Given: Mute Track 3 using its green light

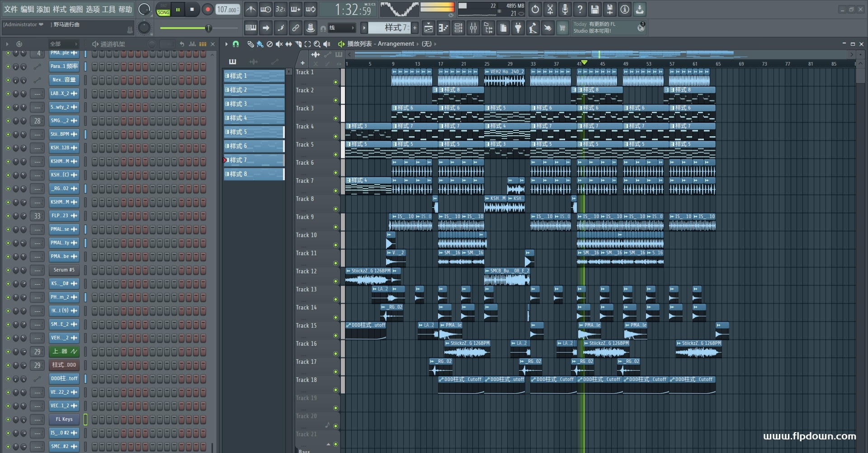Looking at the screenshot, I should pos(335,118).
